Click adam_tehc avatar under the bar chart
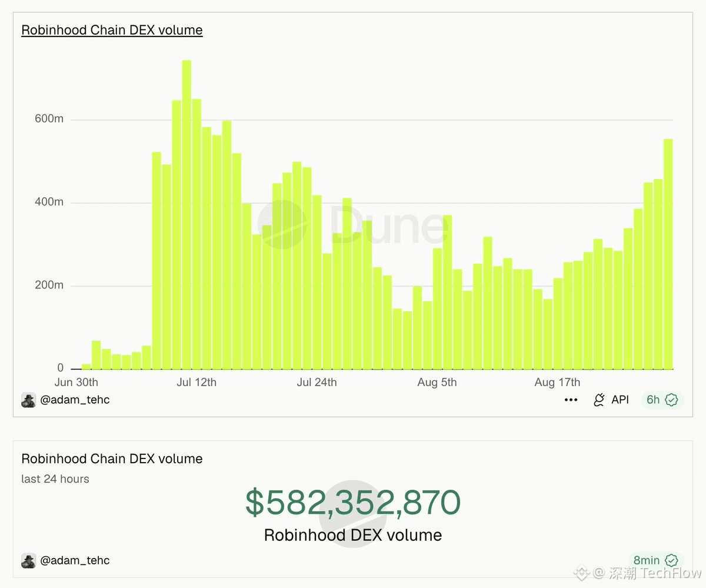The height and width of the screenshot is (588, 706). [x=29, y=400]
